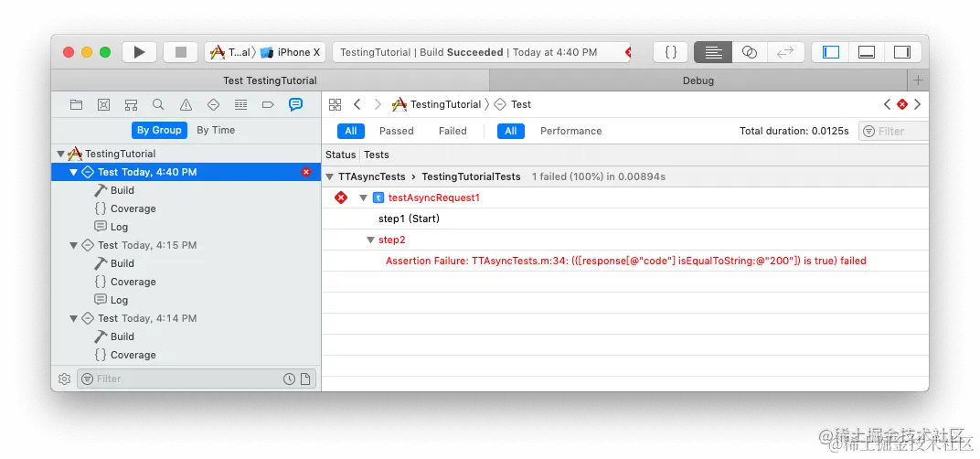
Task: Open Build under the 4:14 PM test
Action: 122,336
